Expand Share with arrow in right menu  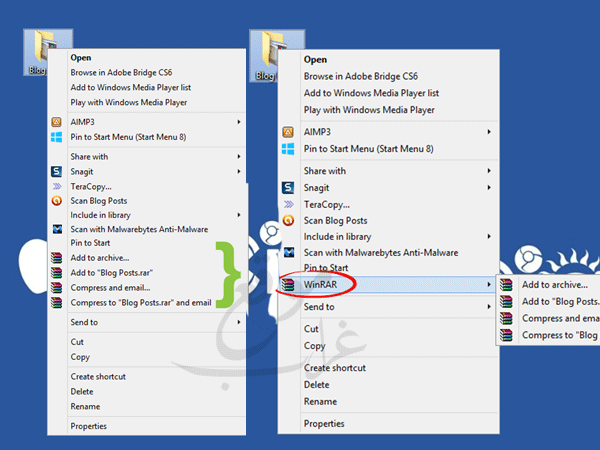(489, 171)
